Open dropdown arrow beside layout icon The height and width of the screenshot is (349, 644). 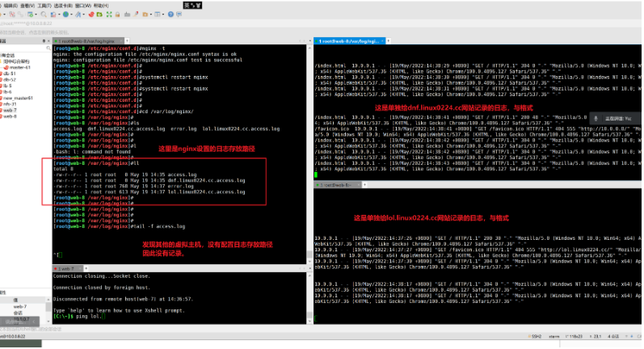[163, 15]
